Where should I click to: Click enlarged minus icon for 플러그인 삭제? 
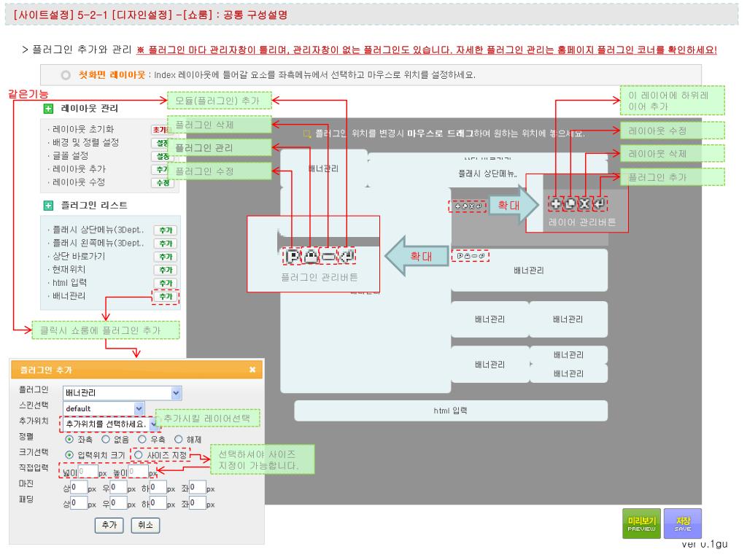pos(329,257)
